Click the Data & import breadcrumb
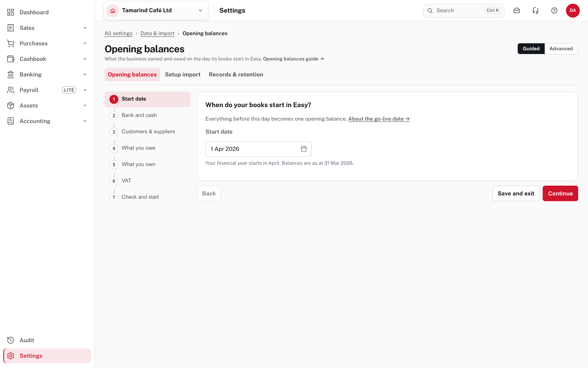The image size is (588, 368). (157, 33)
